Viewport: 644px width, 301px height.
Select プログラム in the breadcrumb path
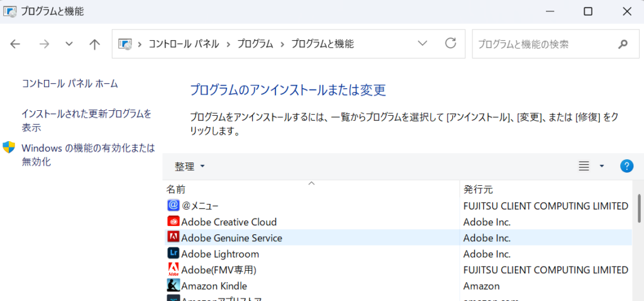pos(255,44)
